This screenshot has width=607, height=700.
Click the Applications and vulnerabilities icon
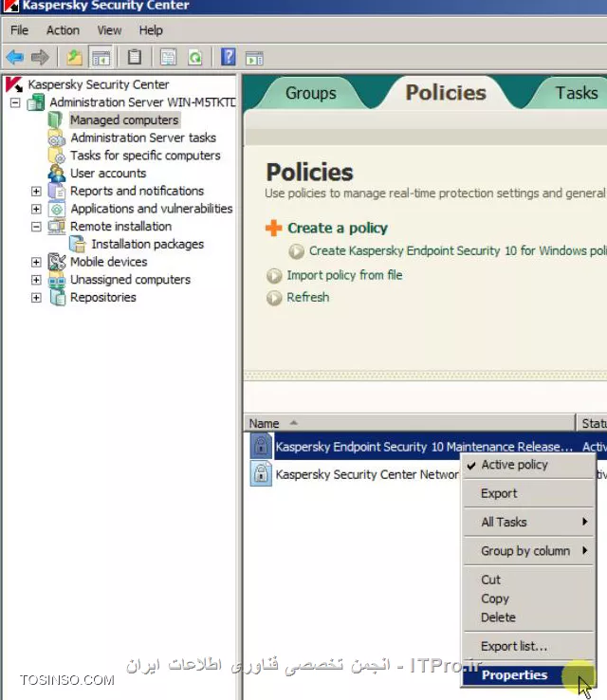tap(56, 209)
